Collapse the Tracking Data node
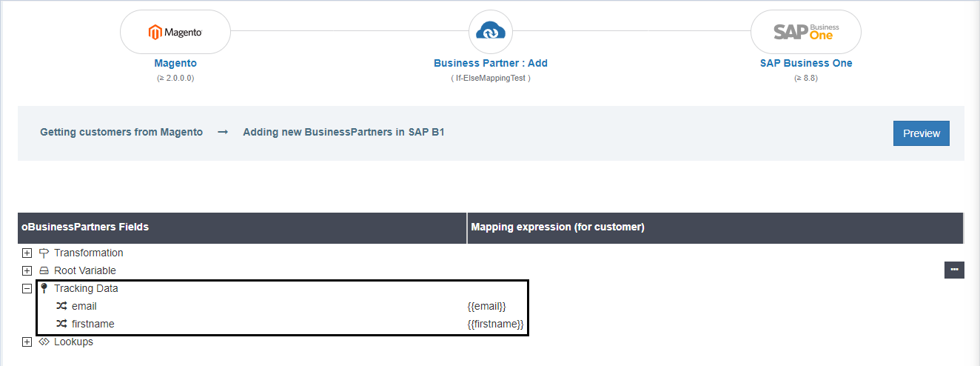This screenshot has width=980, height=366. [x=27, y=289]
